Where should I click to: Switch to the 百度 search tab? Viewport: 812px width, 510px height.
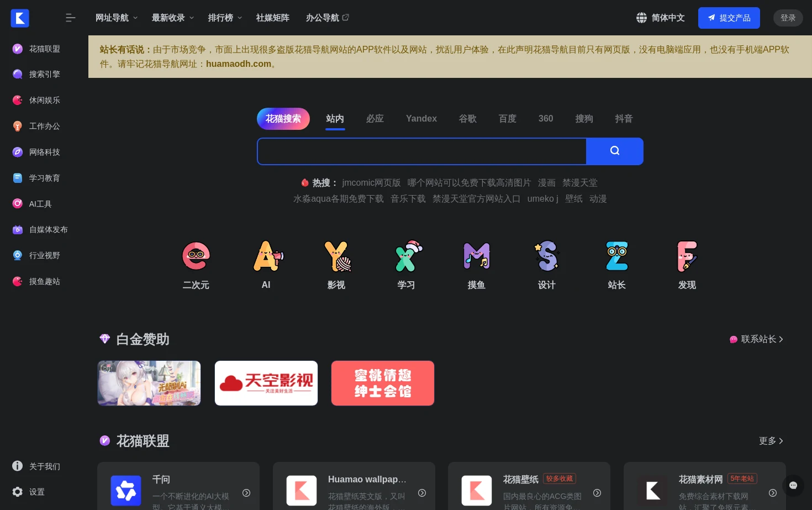(x=508, y=119)
